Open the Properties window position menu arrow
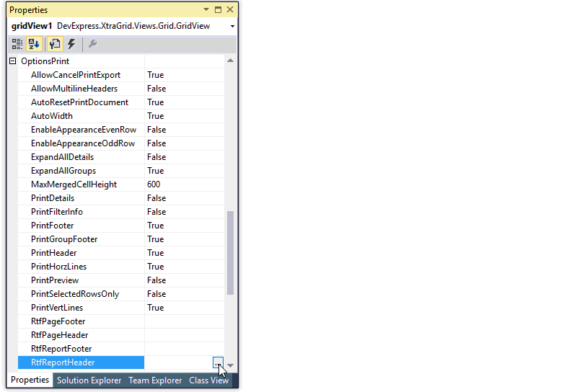This screenshot has width=574, height=392. coord(206,10)
